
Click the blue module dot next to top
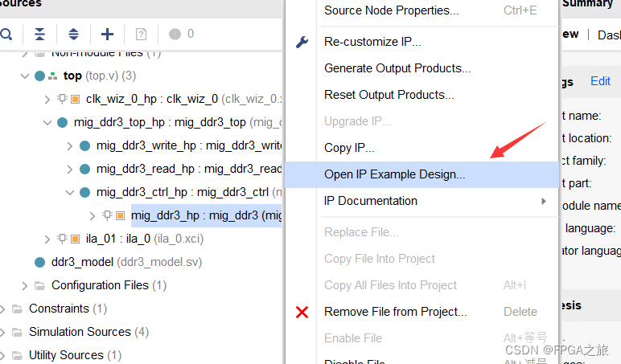39,76
